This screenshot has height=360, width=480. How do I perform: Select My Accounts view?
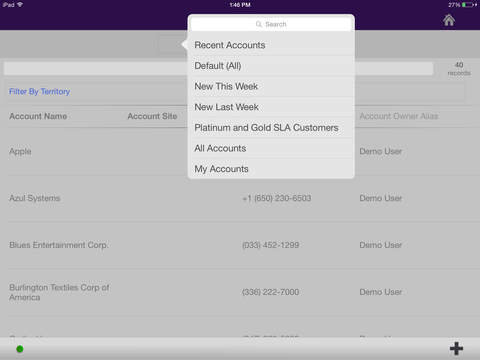pos(271,169)
